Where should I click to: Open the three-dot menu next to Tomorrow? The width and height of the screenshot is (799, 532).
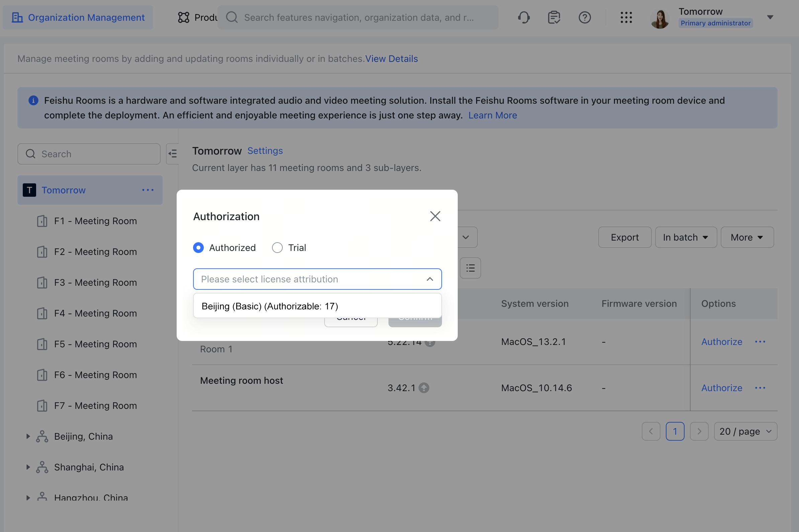(148, 190)
